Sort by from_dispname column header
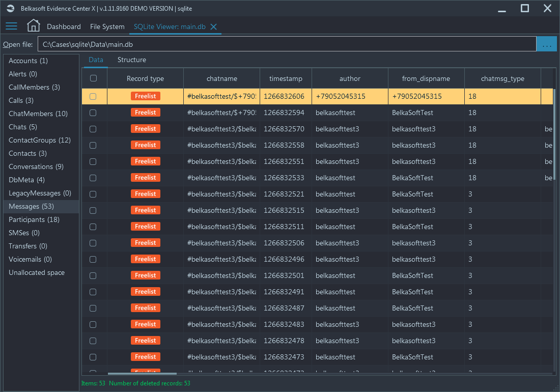This screenshot has width=560, height=392. click(x=426, y=78)
